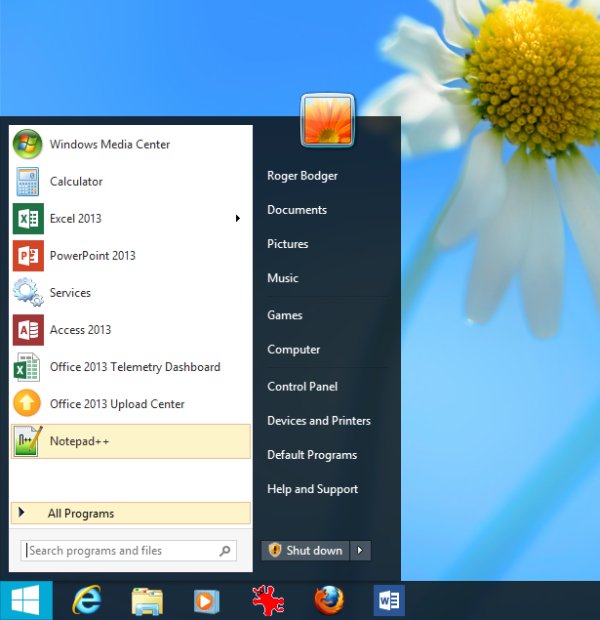Select PowerPoint 2013 text entry
600x620 pixels.
coord(93,256)
